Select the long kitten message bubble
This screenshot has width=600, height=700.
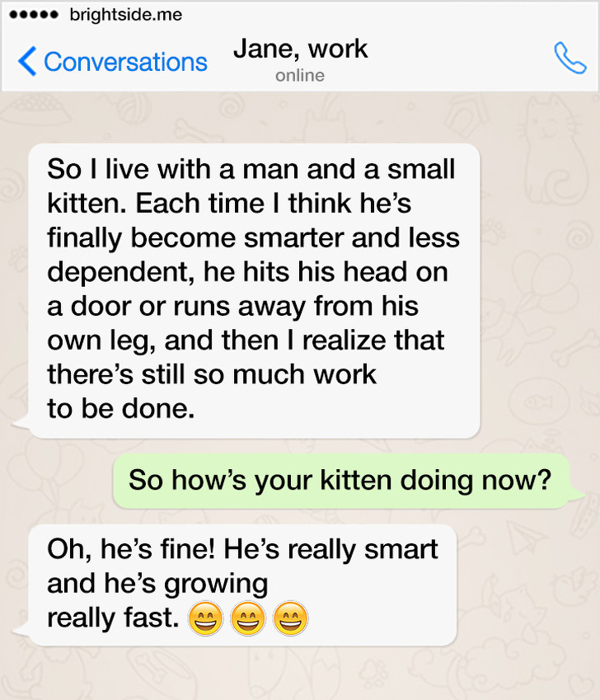click(x=255, y=290)
